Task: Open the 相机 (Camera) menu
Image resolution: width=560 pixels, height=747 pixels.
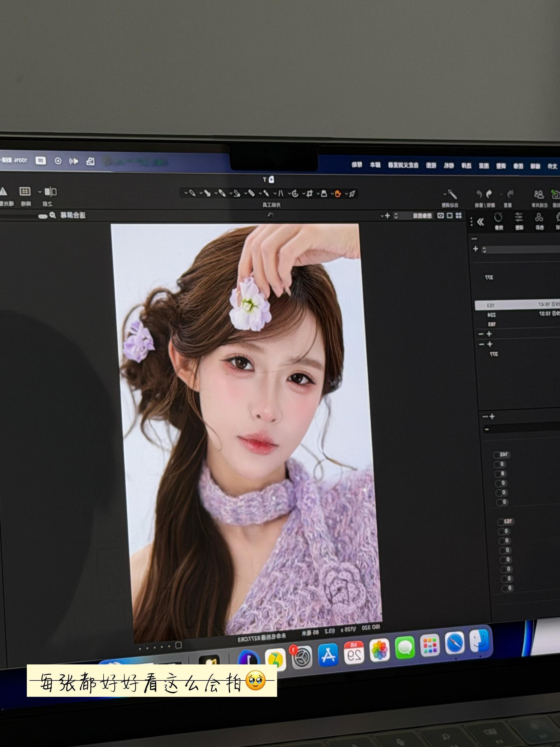Action: [x=449, y=165]
